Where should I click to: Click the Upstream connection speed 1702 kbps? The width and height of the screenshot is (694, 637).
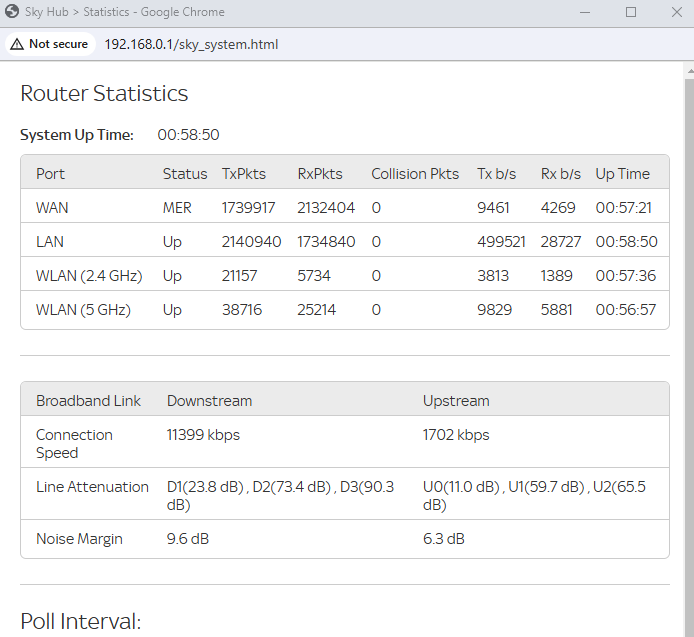click(x=456, y=435)
